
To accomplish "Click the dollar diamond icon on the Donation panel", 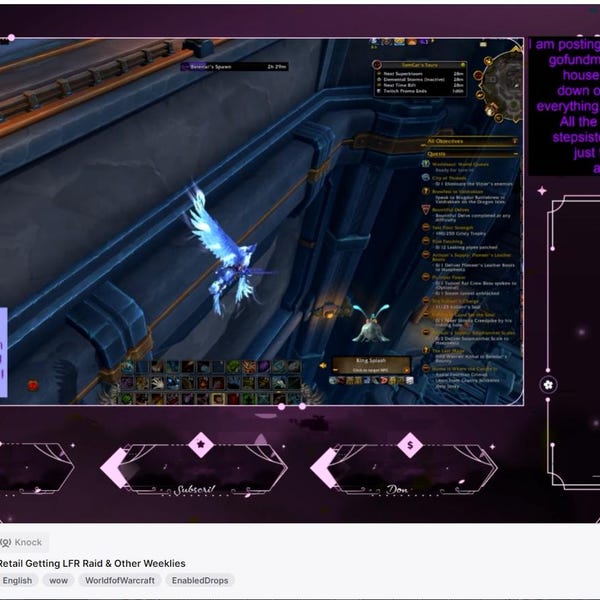I will pyautogui.click(x=410, y=445).
